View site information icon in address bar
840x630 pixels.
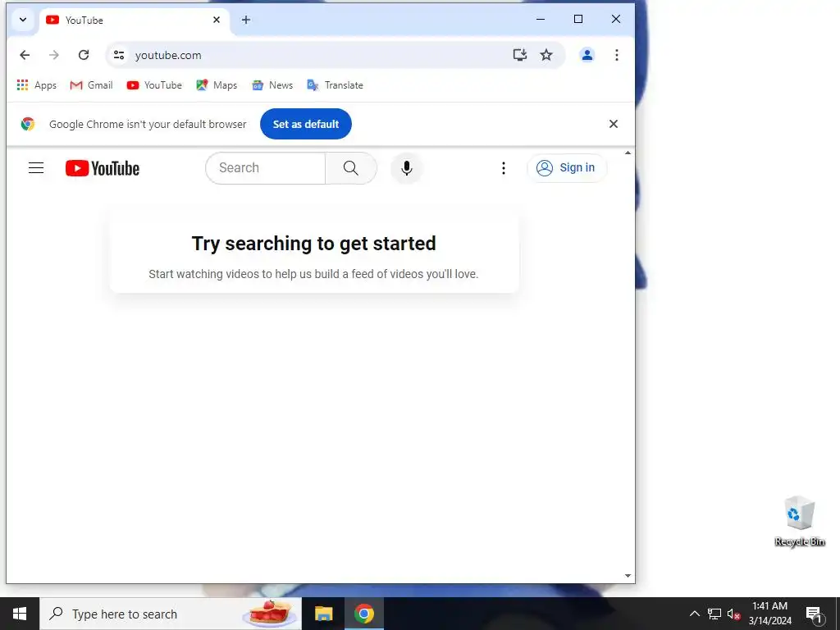point(119,55)
